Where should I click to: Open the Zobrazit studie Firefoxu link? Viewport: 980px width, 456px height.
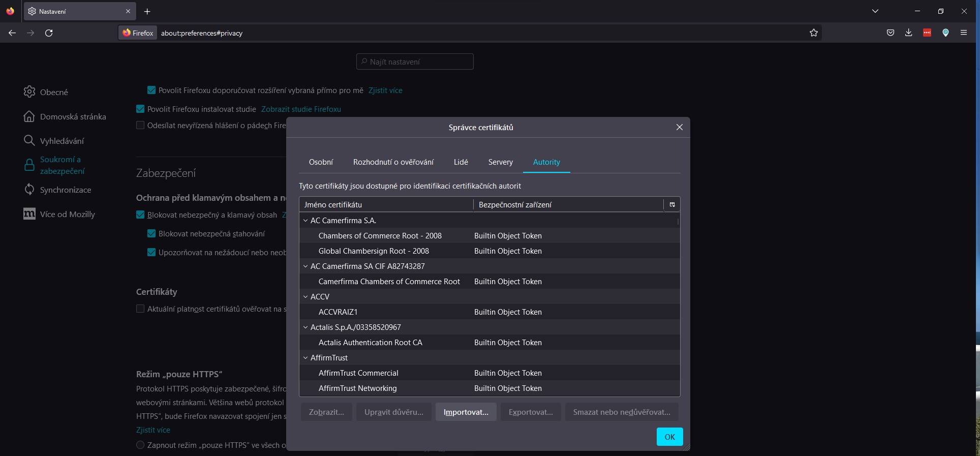pos(301,109)
